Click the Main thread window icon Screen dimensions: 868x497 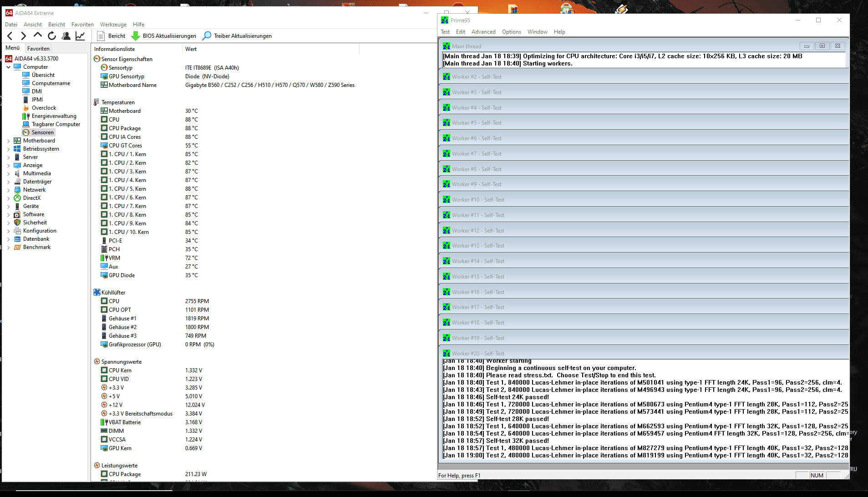[447, 46]
